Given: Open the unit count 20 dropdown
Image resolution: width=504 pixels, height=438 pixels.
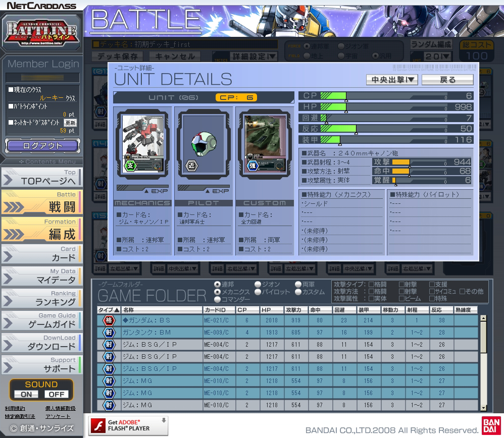Looking at the screenshot, I should click(437, 57).
